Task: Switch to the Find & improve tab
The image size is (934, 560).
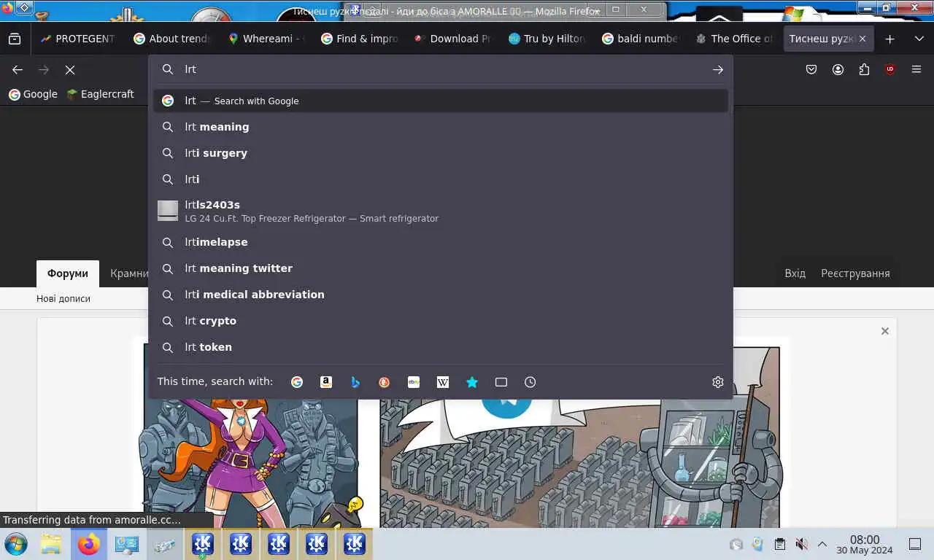Action: coord(359,39)
